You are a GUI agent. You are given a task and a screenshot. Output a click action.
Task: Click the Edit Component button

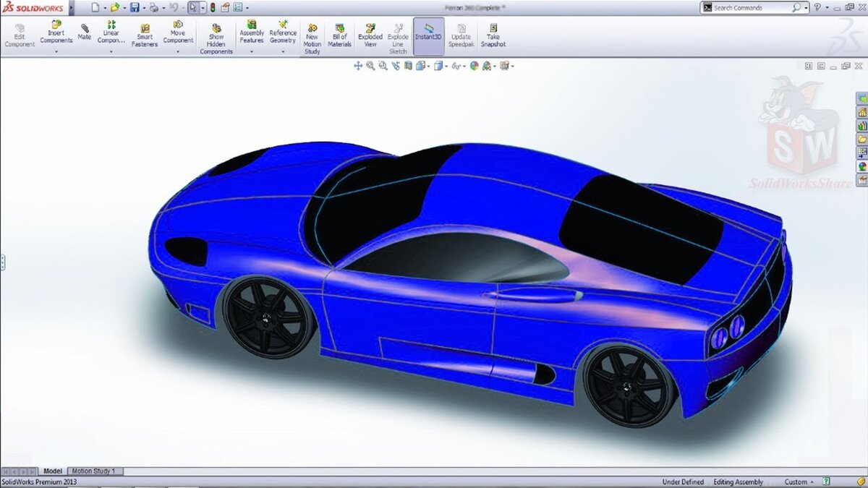pyautogui.click(x=20, y=35)
